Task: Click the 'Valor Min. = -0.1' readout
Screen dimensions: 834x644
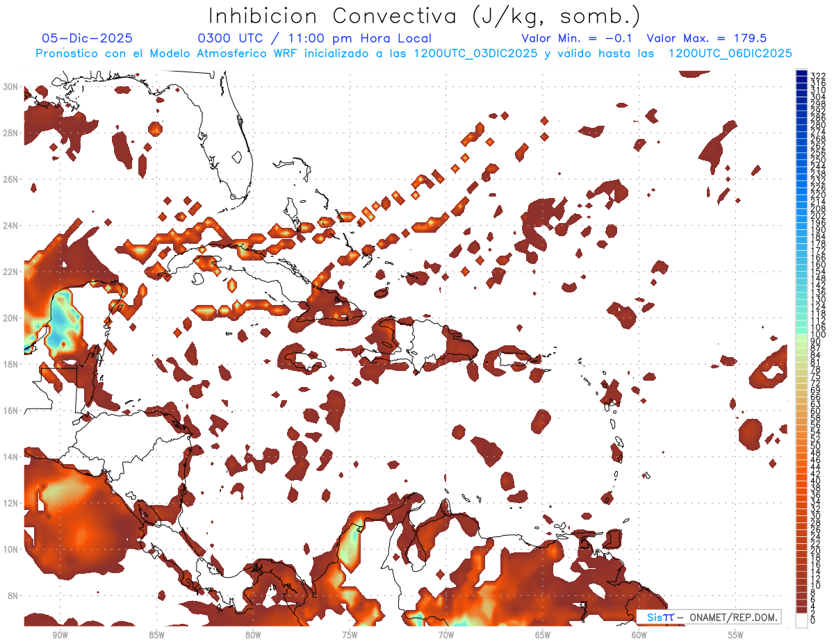Action: [577, 38]
